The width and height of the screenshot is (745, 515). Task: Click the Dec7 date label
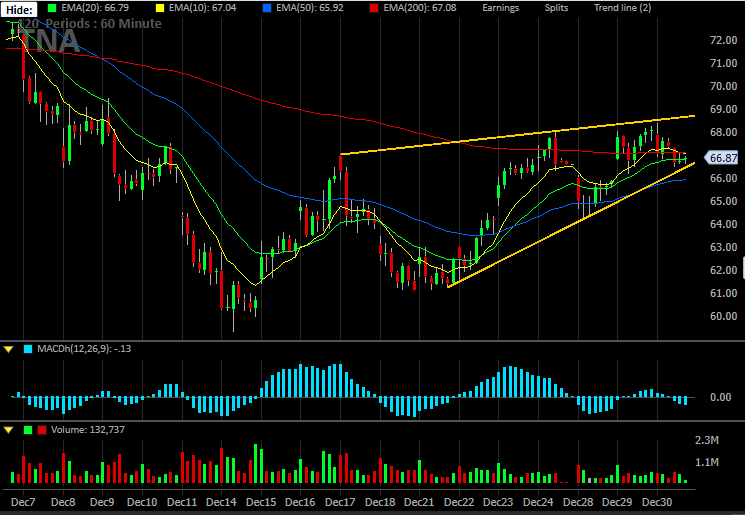click(23, 502)
